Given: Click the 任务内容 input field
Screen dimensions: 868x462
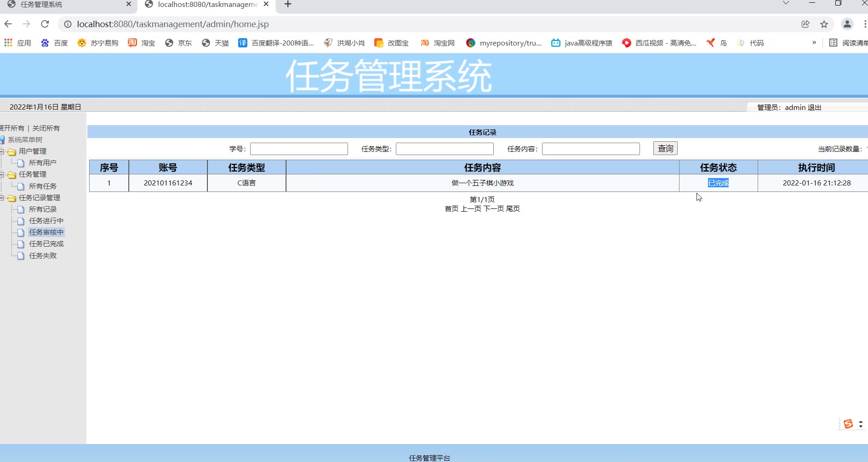Looking at the screenshot, I should (591, 149).
